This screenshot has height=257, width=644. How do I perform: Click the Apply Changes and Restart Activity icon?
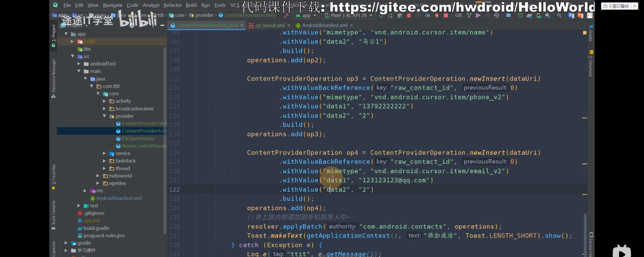click(x=390, y=15)
